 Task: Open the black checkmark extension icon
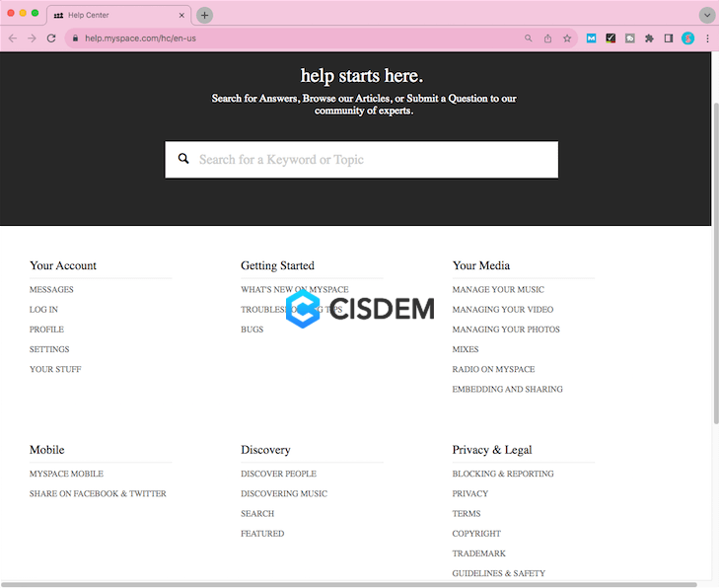point(611,38)
